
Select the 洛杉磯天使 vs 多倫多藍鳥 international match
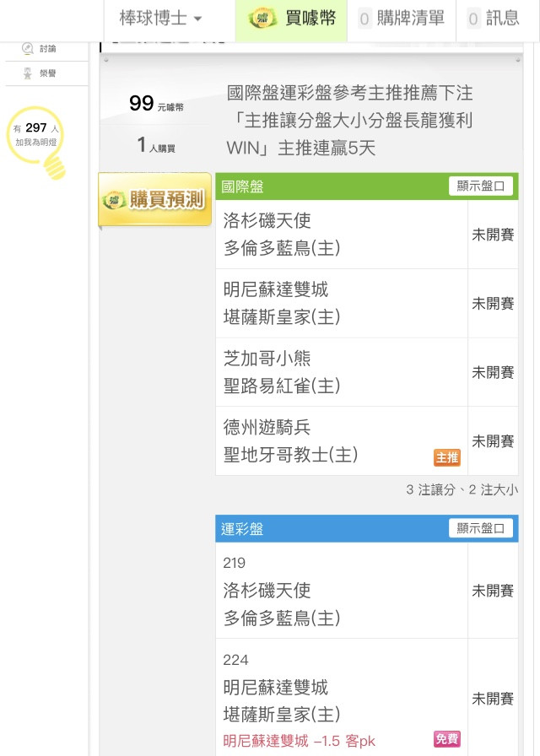[x=342, y=235]
